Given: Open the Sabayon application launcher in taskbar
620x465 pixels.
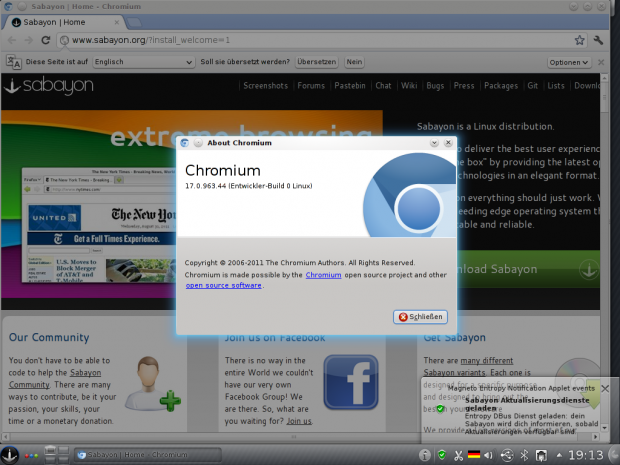Looking at the screenshot, I should (x=9, y=455).
